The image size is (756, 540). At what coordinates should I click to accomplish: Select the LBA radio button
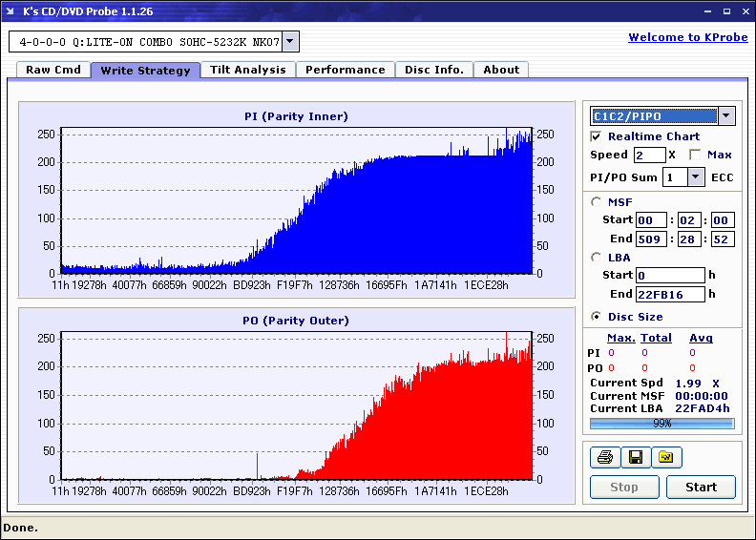tap(597, 258)
